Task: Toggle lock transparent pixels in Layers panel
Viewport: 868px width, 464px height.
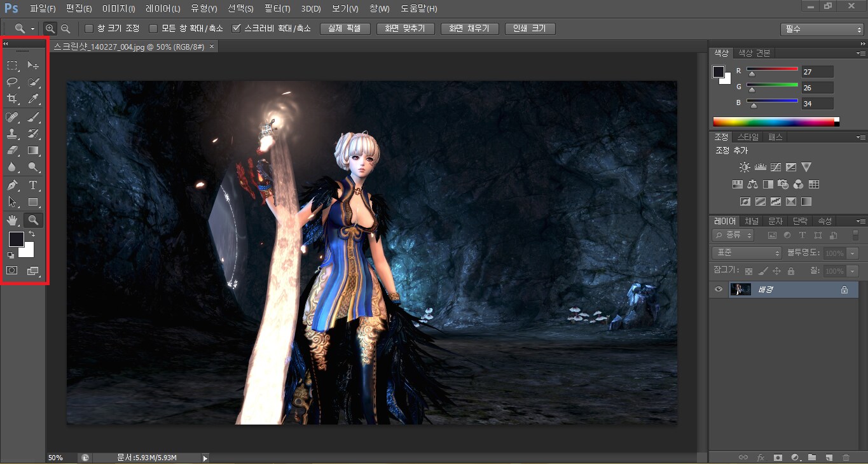Action: coord(748,271)
